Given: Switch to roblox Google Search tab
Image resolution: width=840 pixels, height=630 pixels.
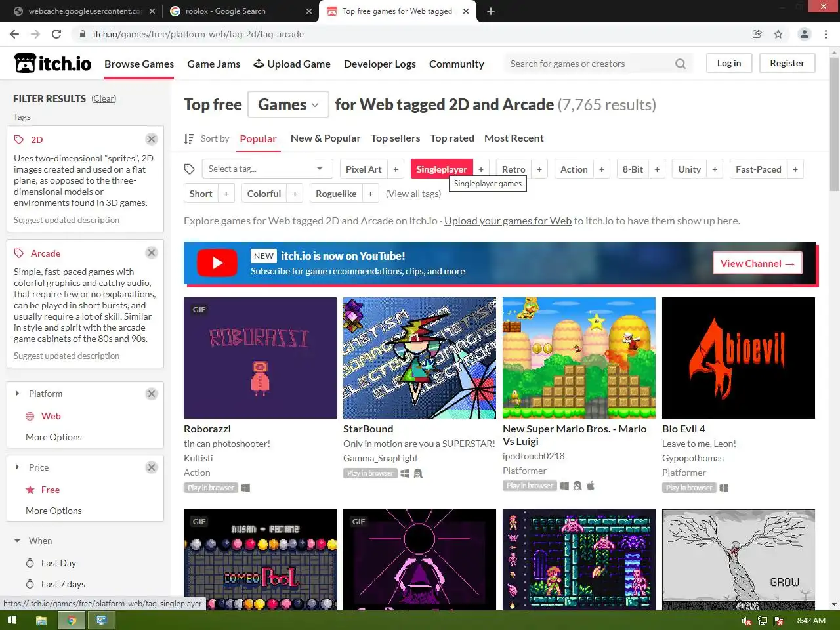Looking at the screenshot, I should (240, 11).
